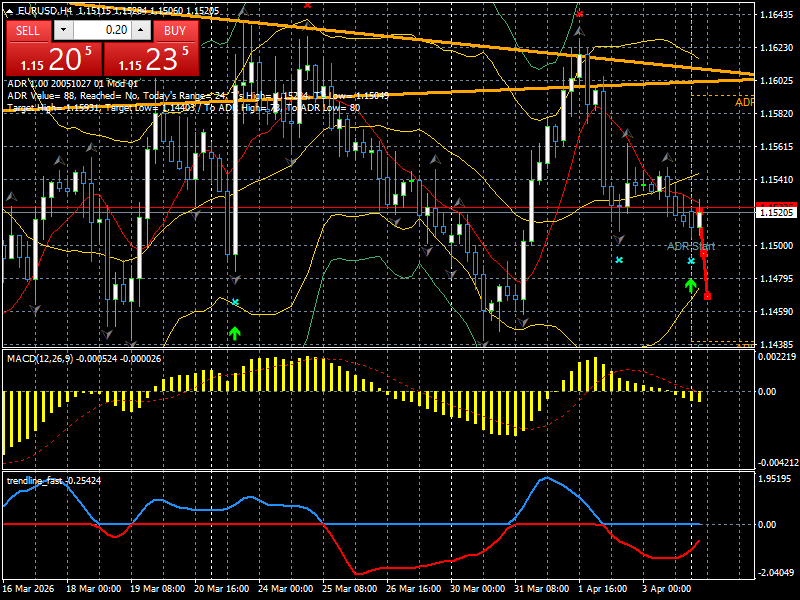The image size is (800, 600).
Task: Click the current price tag 1.15205
Action: point(776,212)
